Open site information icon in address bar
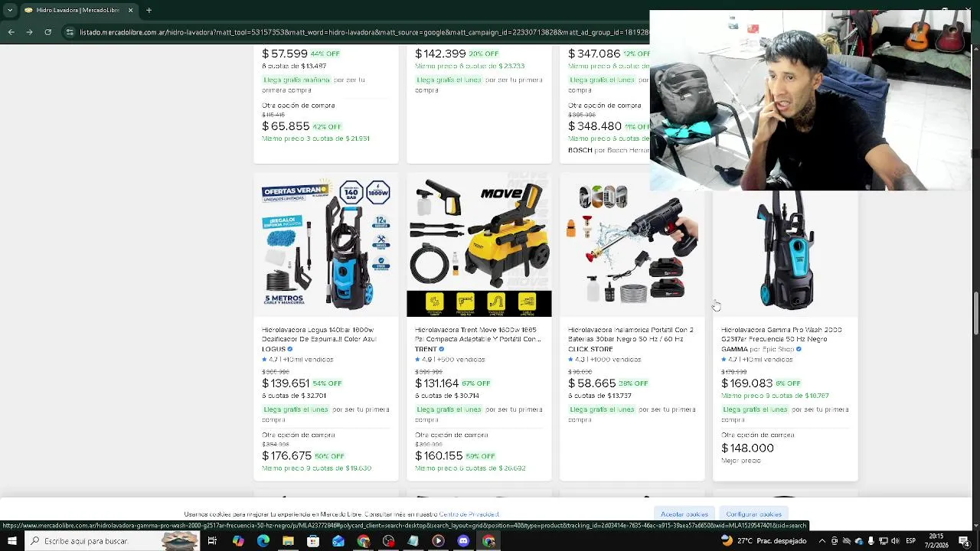This screenshot has width=980, height=551. point(70,32)
